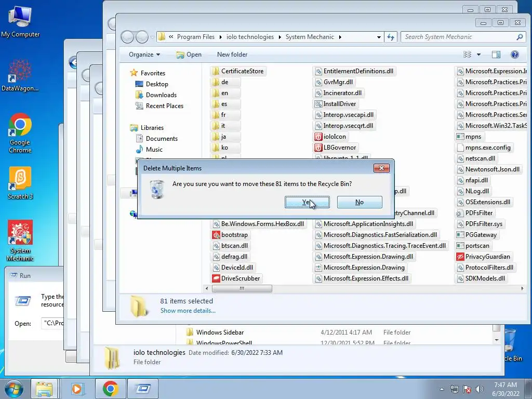Select the PDFsFilter file icon

[x=460, y=213]
